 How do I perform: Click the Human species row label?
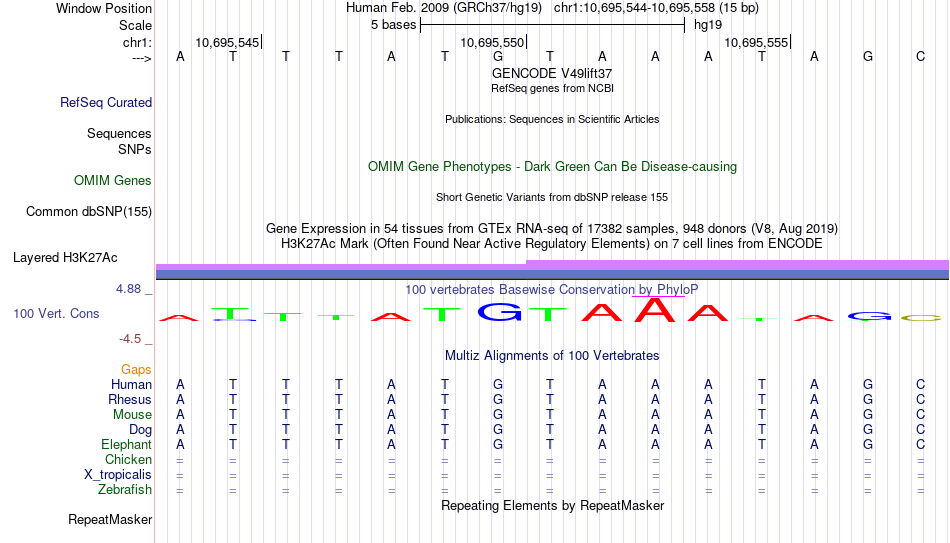131,385
